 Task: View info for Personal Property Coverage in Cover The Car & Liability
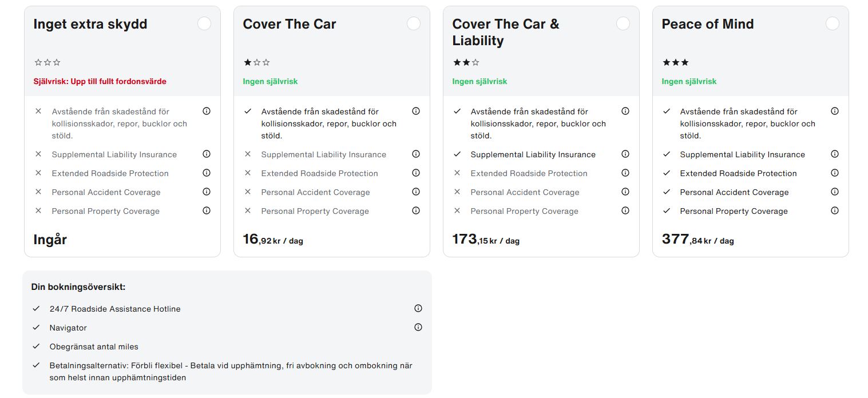click(x=625, y=210)
